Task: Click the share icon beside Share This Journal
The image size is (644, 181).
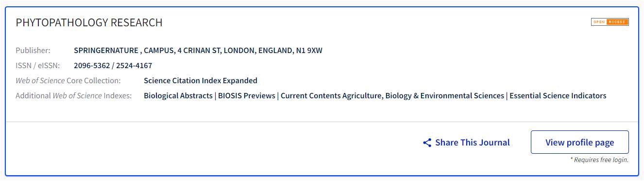Action: [x=427, y=143]
